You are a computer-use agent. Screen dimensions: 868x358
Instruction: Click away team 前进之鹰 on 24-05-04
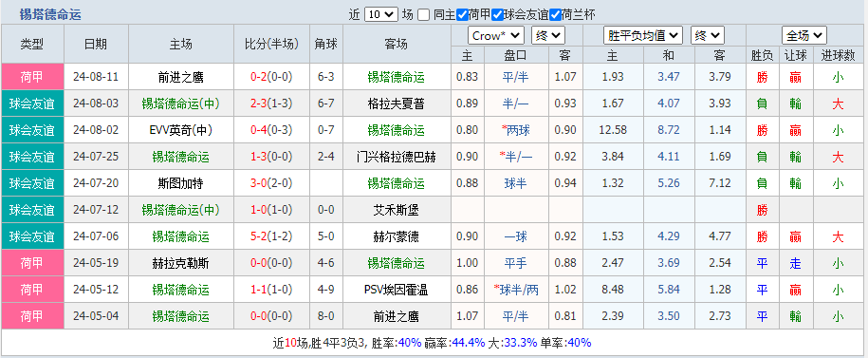(x=397, y=316)
